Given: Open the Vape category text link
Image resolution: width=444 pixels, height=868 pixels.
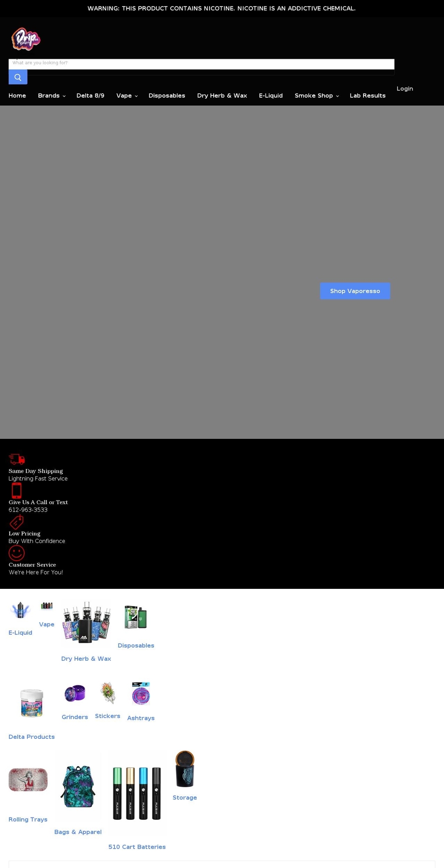Looking at the screenshot, I should click(x=47, y=624).
